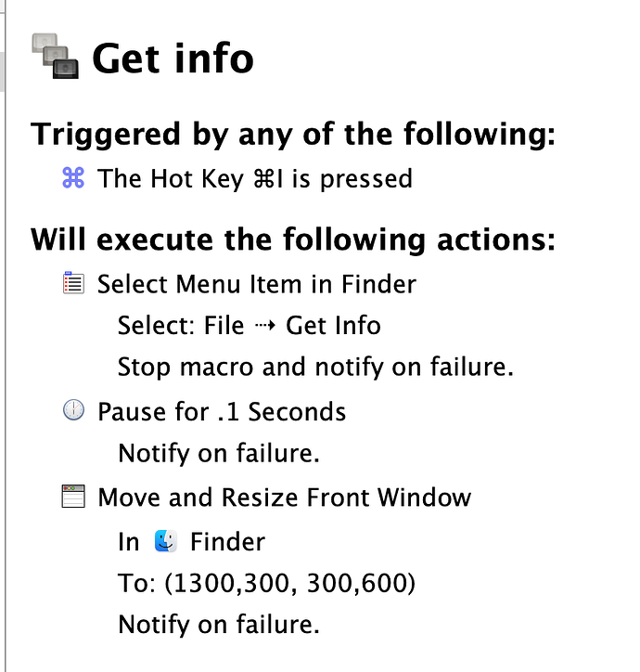This screenshot has height=672, width=640.
Task: Click the Hot Key ⌘I is pressed trigger
Action: coord(255,178)
